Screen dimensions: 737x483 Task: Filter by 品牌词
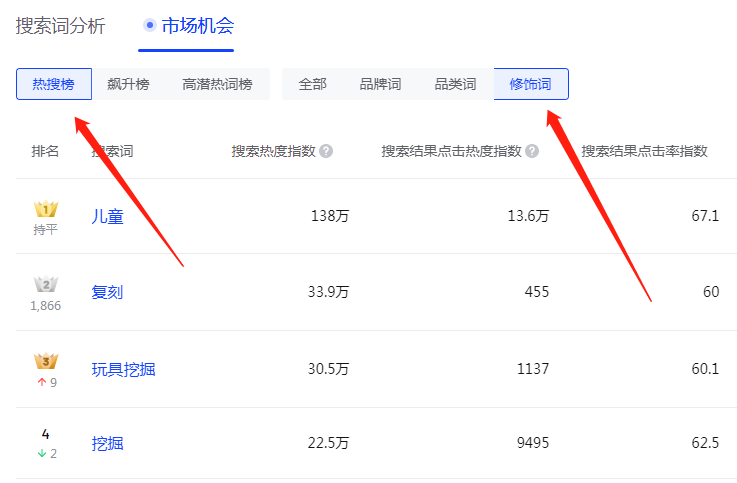[x=380, y=84]
